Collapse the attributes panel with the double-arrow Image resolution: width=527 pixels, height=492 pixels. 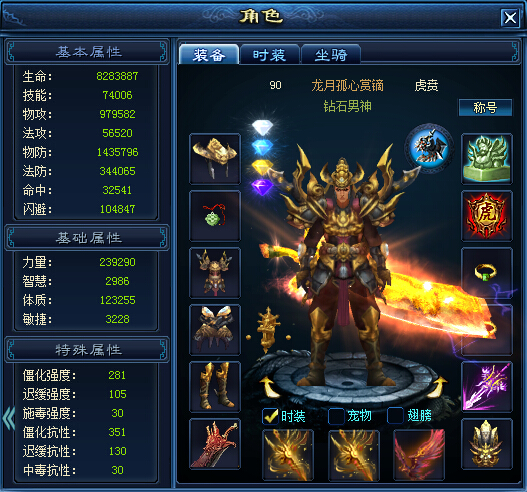8,418
